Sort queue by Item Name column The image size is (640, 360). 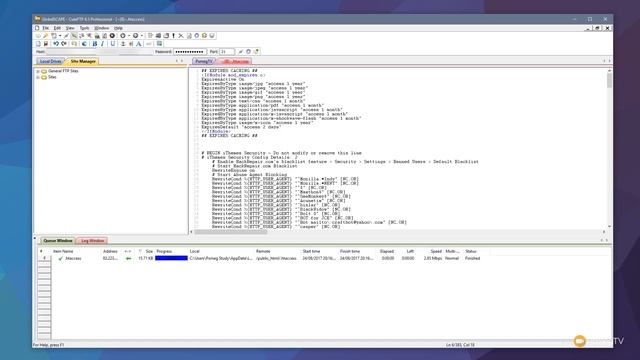(x=63, y=251)
